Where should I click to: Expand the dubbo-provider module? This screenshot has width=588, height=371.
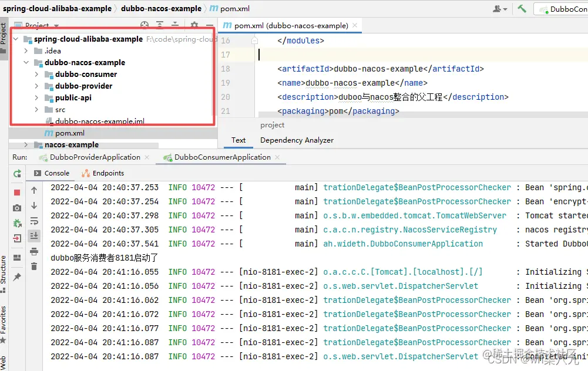point(36,86)
